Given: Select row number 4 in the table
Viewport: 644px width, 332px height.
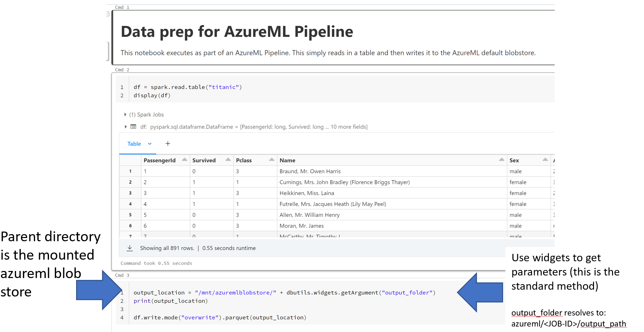Looking at the screenshot, I should click(x=130, y=204).
